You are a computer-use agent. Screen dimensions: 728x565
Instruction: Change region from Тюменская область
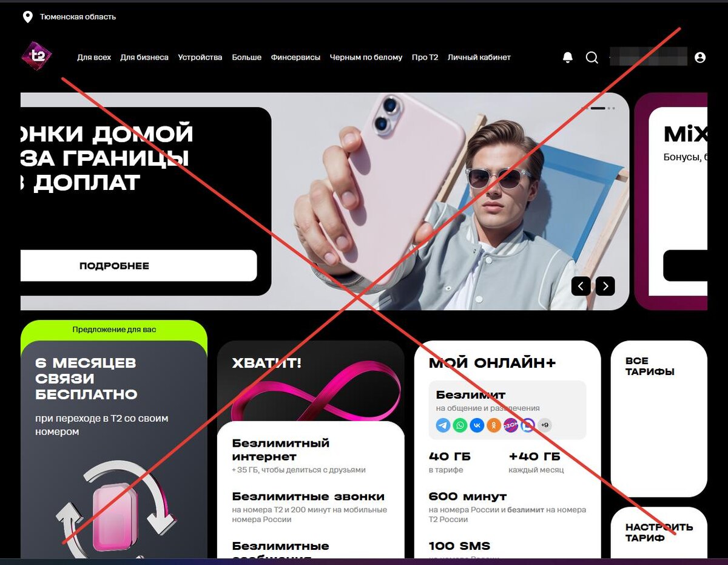click(78, 17)
